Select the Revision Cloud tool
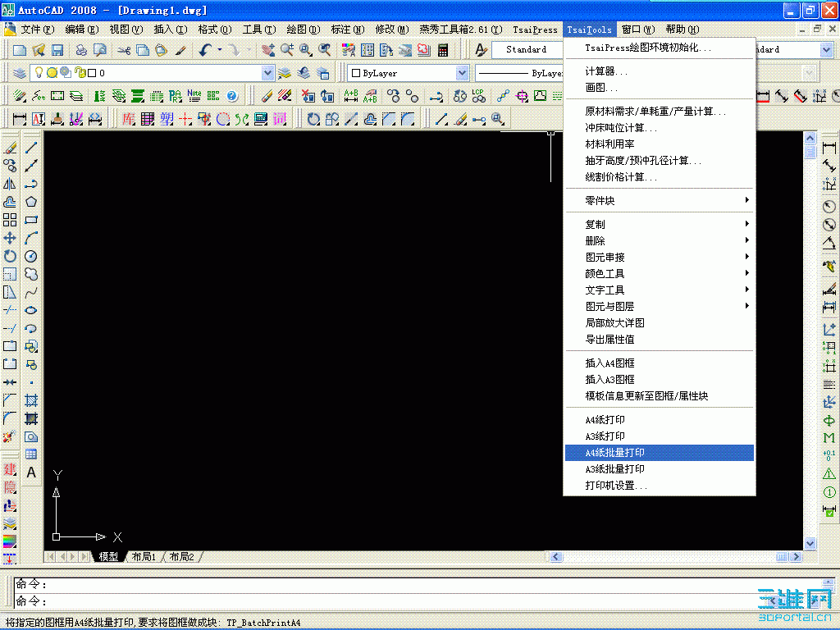This screenshot has height=630, width=840. tap(31, 274)
